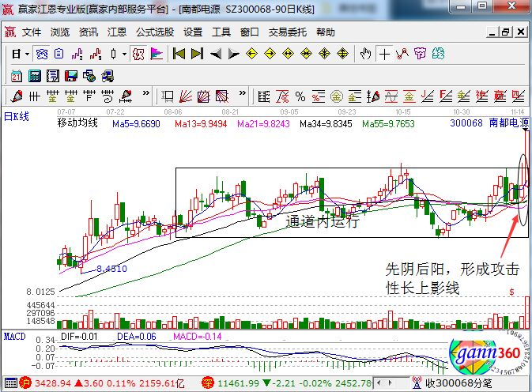This screenshot has width=532, height=392.
Task: Toggle the 日K线 period label
Action: pyautogui.click(x=17, y=115)
